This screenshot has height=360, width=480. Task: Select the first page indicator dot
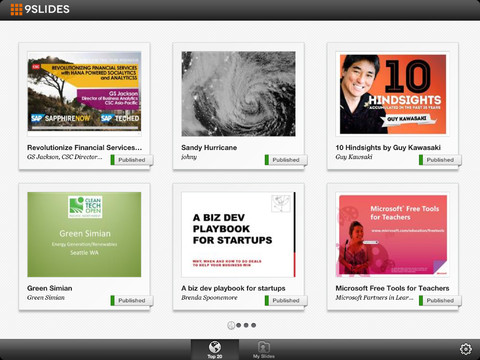(231, 325)
